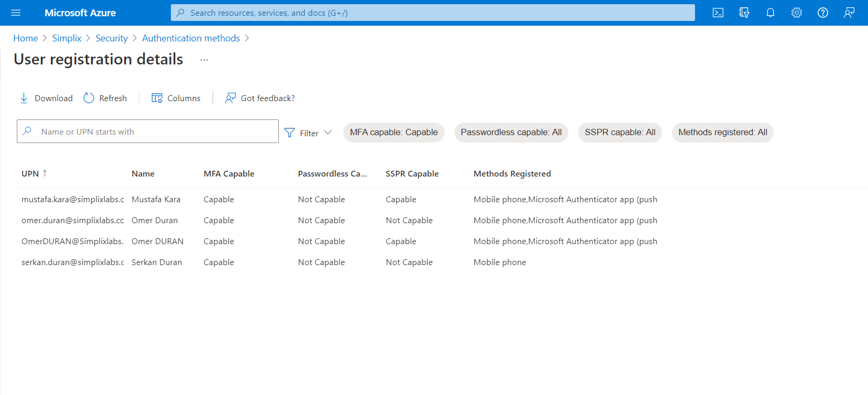Sort by SSPR Capable column header
Screen dimensions: 868x395
(x=412, y=173)
